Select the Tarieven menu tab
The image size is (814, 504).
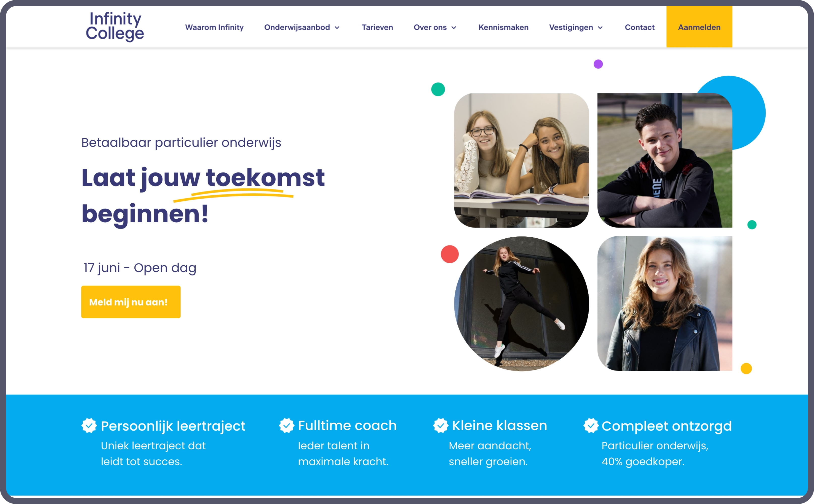tap(377, 27)
